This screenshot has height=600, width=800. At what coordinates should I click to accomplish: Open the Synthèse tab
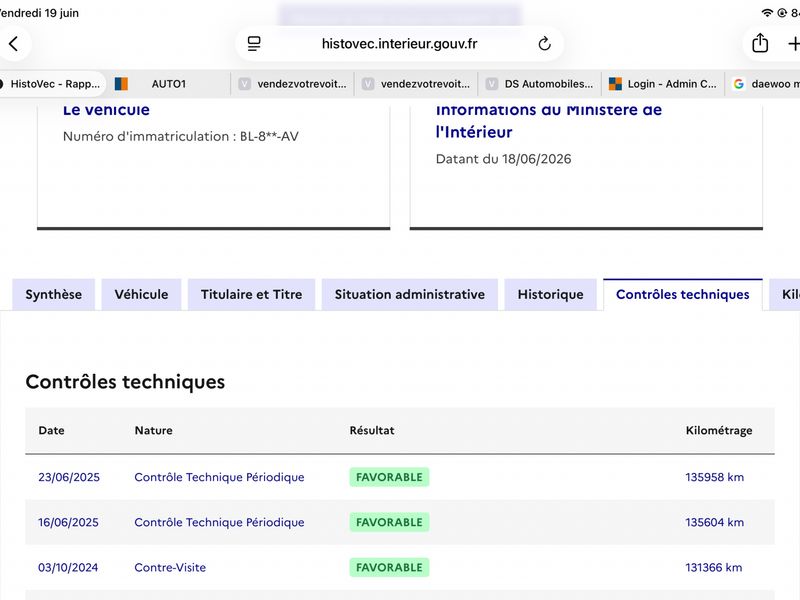tap(54, 294)
